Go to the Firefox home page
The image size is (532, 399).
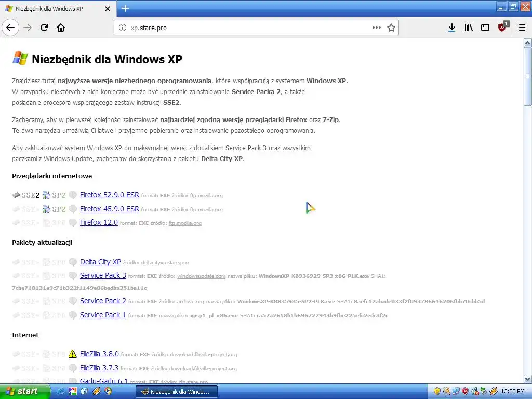[61, 28]
